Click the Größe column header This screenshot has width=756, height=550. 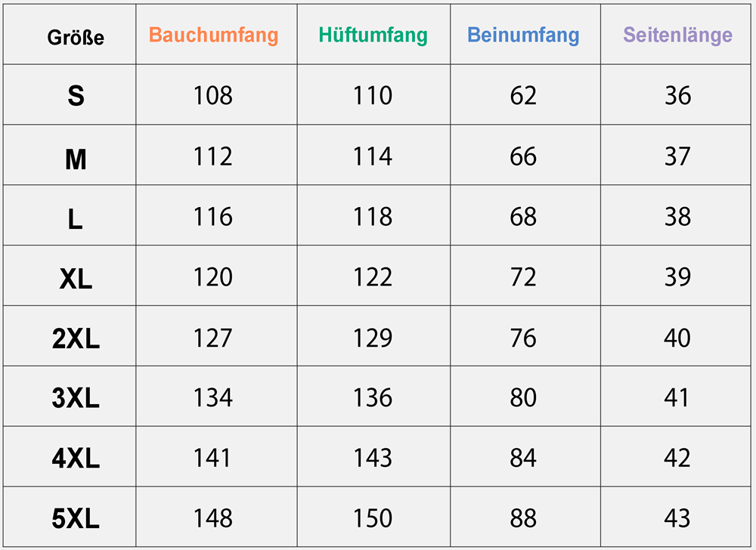[76, 37]
